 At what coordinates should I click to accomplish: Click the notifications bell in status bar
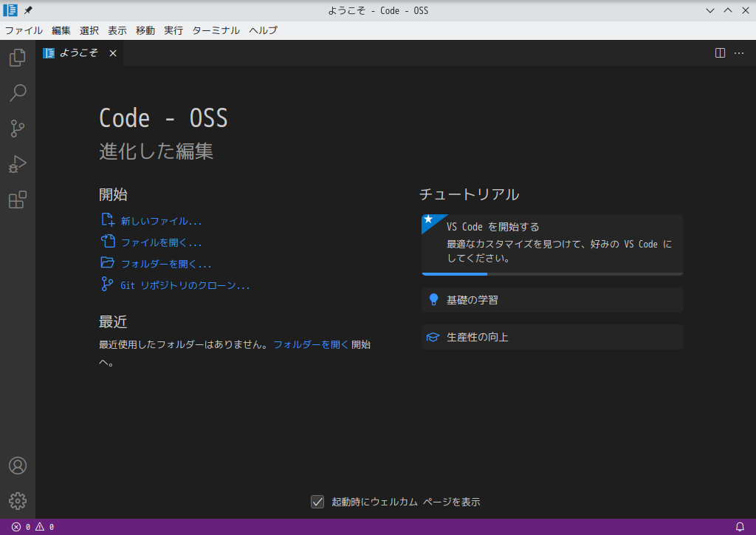(x=740, y=527)
